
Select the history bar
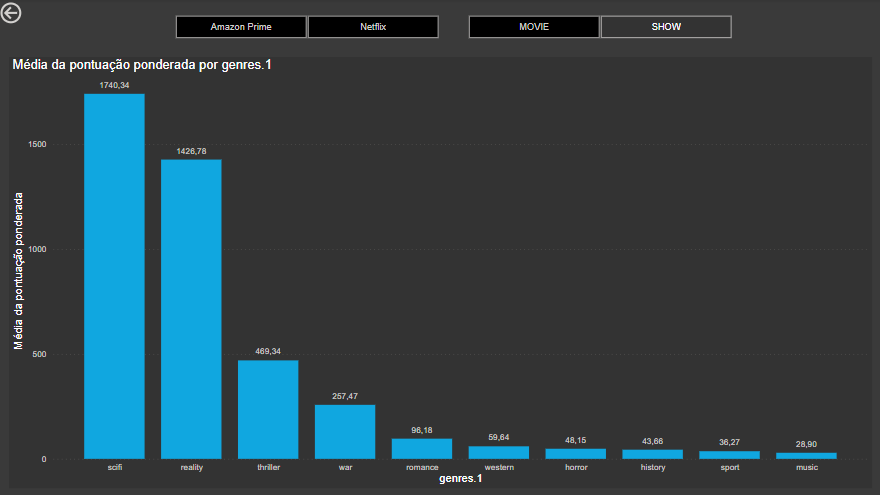[x=653, y=455]
